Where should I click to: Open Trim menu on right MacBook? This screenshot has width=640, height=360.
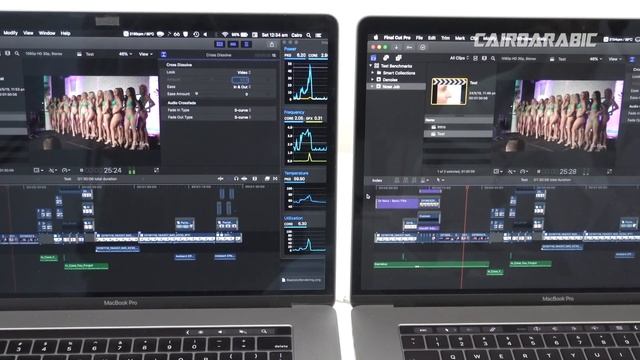445,38
